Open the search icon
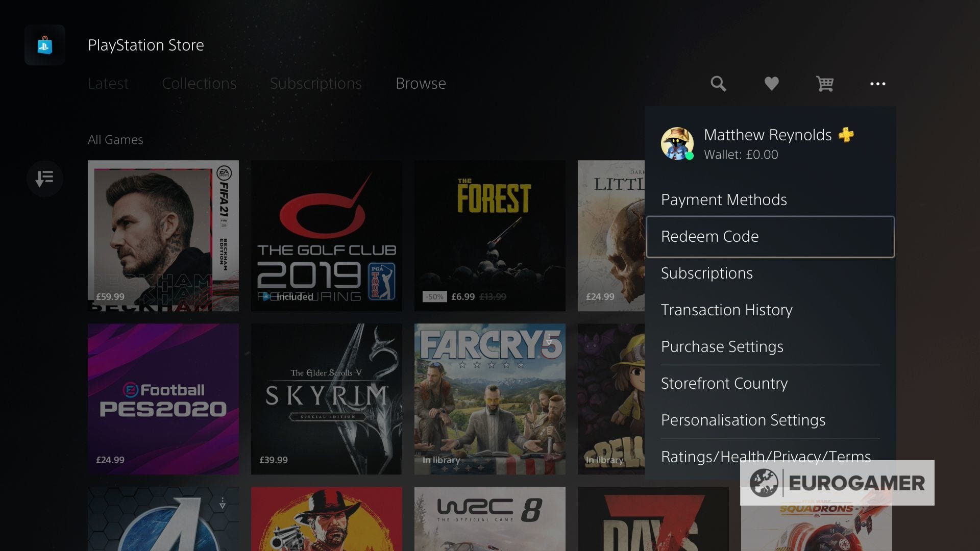Image resolution: width=980 pixels, height=551 pixels. [x=718, y=84]
